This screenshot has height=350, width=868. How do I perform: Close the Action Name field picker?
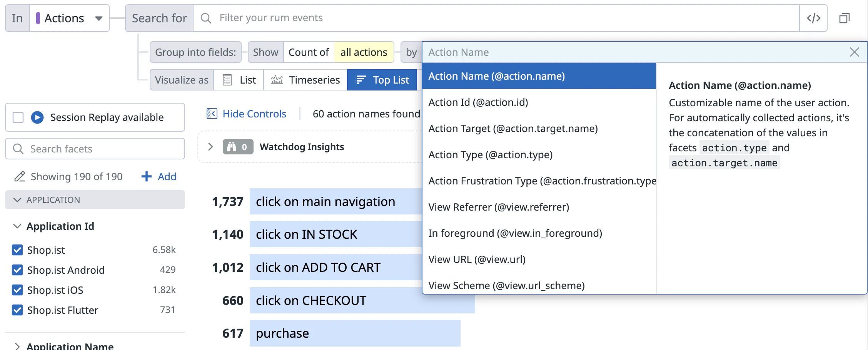coord(854,52)
